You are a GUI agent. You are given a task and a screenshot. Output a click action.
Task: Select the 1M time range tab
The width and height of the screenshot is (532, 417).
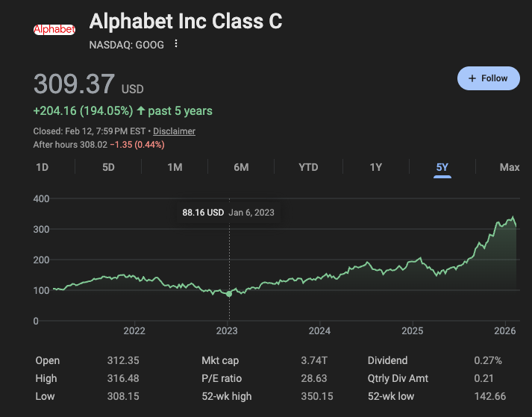click(x=175, y=167)
